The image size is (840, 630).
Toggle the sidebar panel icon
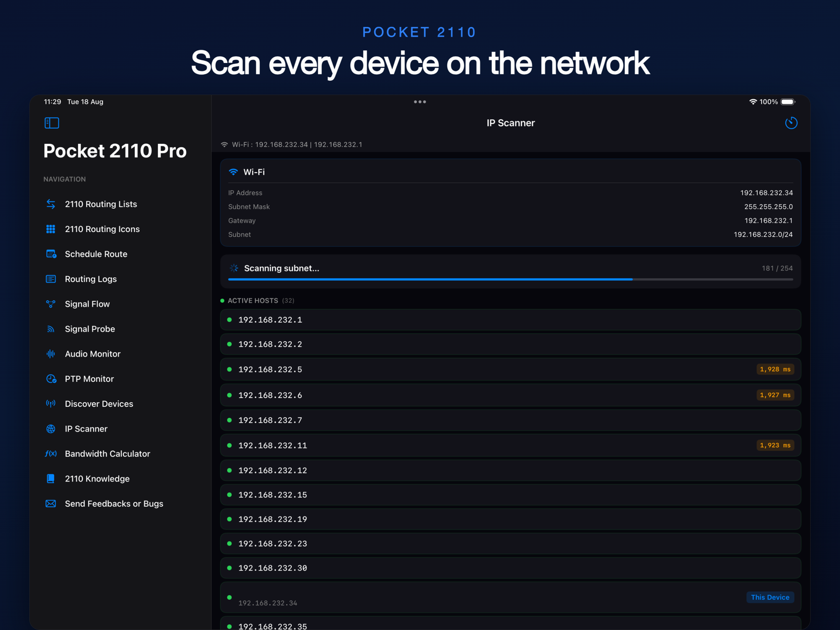pyautogui.click(x=51, y=123)
